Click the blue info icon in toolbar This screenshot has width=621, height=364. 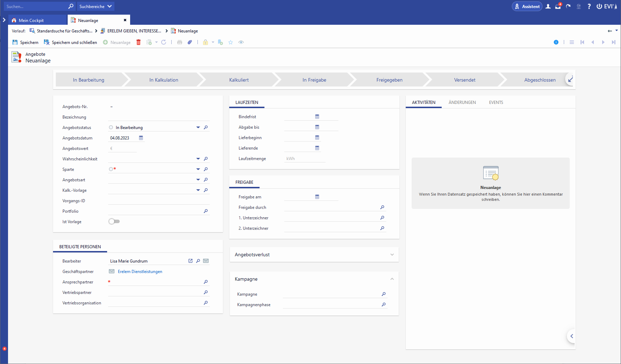click(556, 42)
